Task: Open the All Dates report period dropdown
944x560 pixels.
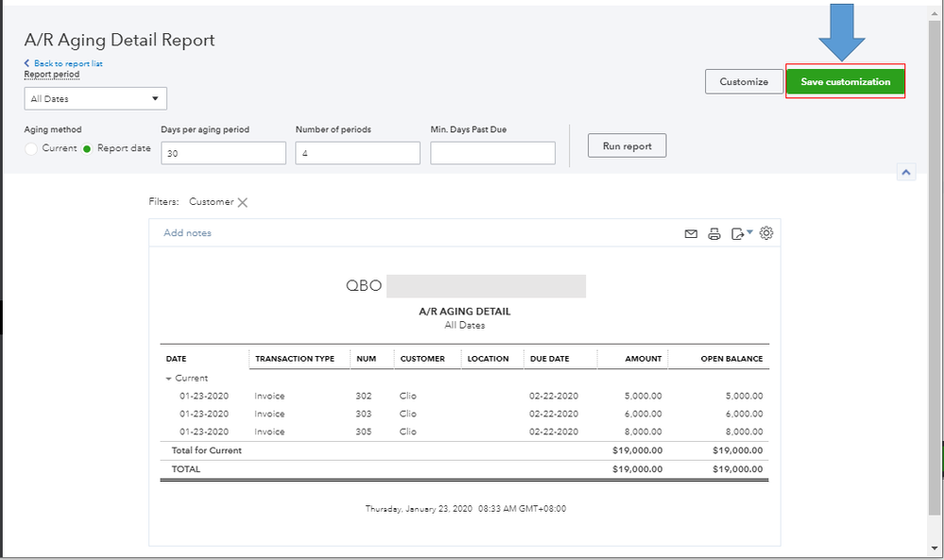Action: (x=95, y=98)
